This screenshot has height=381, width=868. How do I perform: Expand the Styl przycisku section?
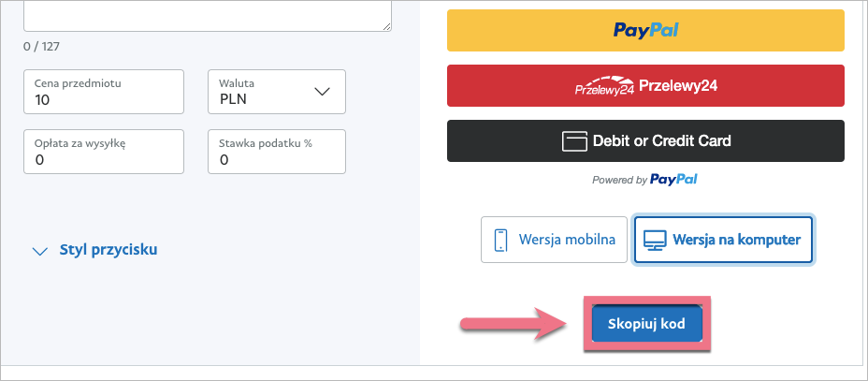(x=108, y=250)
